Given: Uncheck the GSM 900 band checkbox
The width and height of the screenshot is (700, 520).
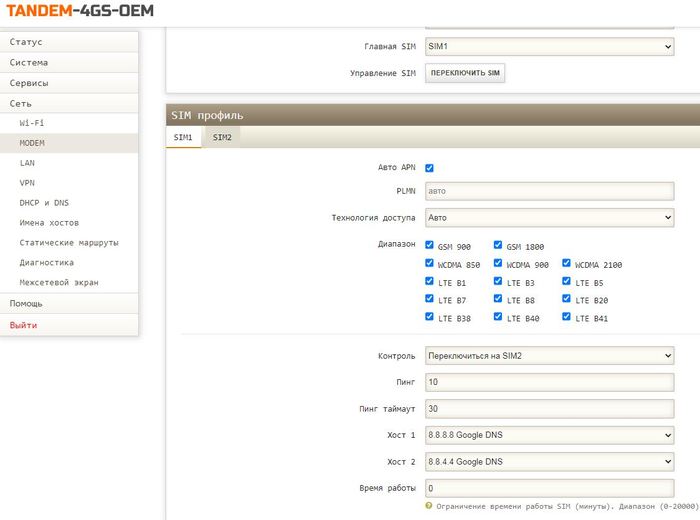Looking at the screenshot, I should tap(429, 245).
